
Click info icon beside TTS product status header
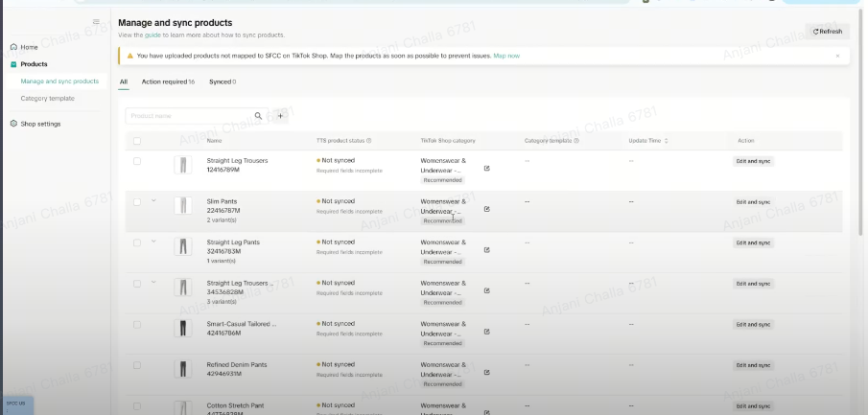coord(369,141)
